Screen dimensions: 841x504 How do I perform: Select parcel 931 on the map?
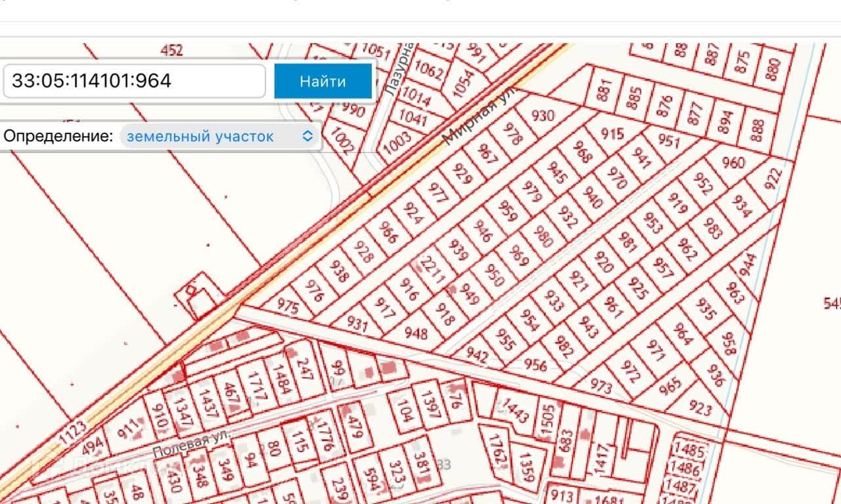[357, 323]
